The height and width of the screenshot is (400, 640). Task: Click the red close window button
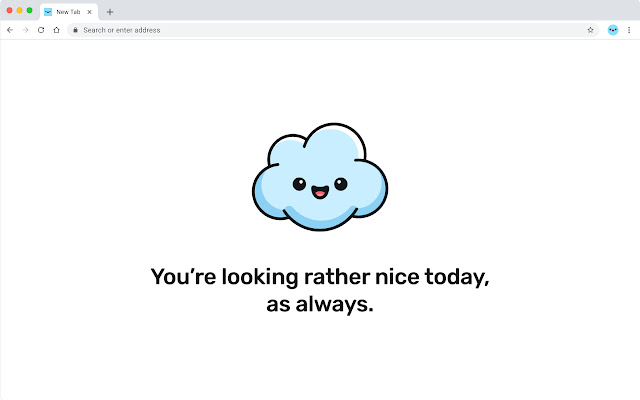click(10, 10)
